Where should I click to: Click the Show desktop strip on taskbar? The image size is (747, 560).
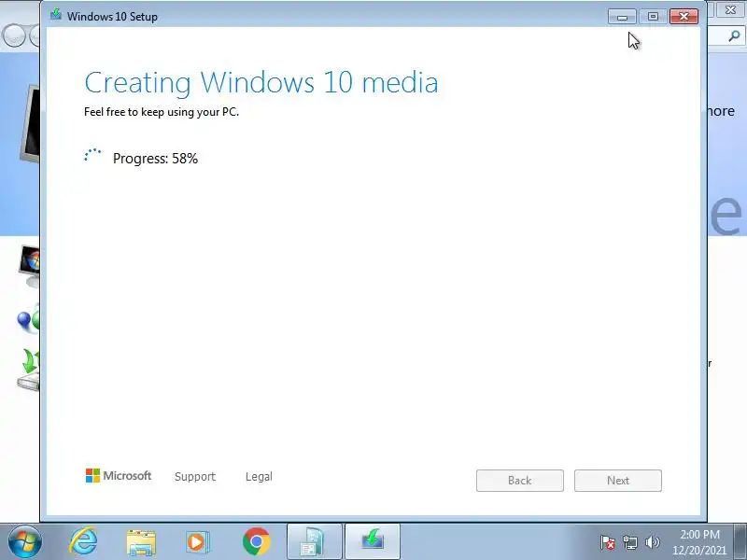741,542
